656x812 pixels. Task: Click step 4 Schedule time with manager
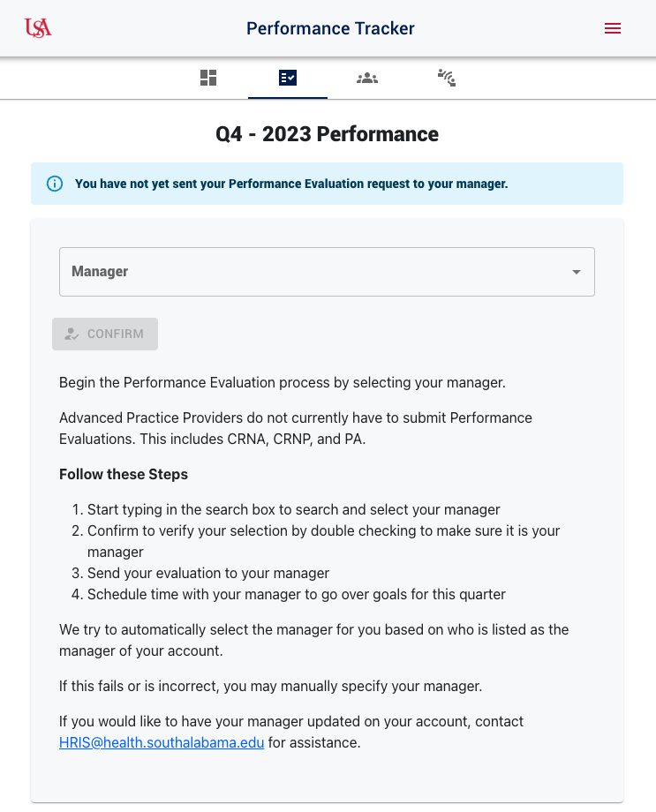(297, 594)
